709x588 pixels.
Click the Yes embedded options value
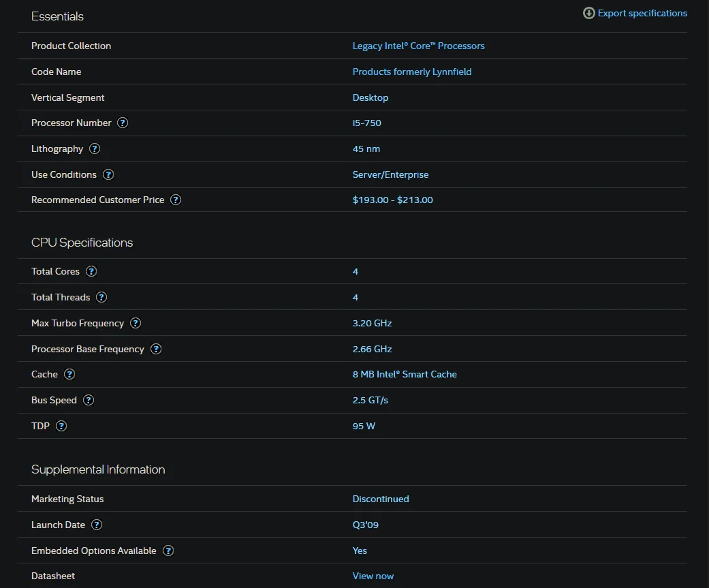tap(360, 551)
